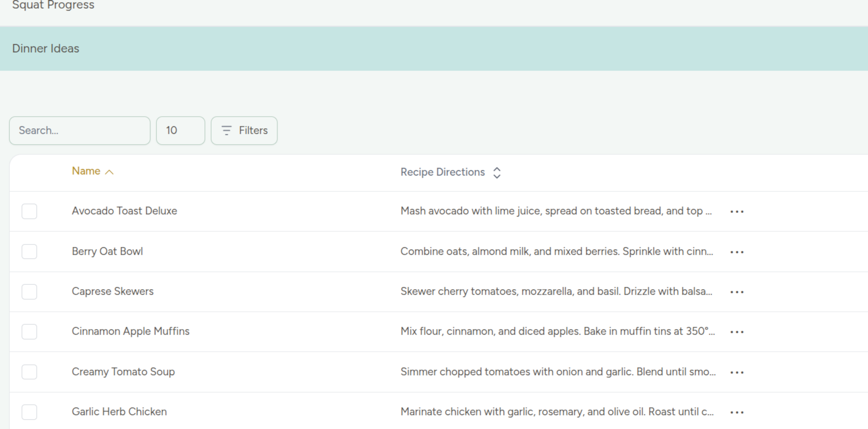Image resolution: width=868 pixels, height=429 pixels.
Task: Open the actions menu for Avocado Toast Deluxe
Action: pos(737,211)
